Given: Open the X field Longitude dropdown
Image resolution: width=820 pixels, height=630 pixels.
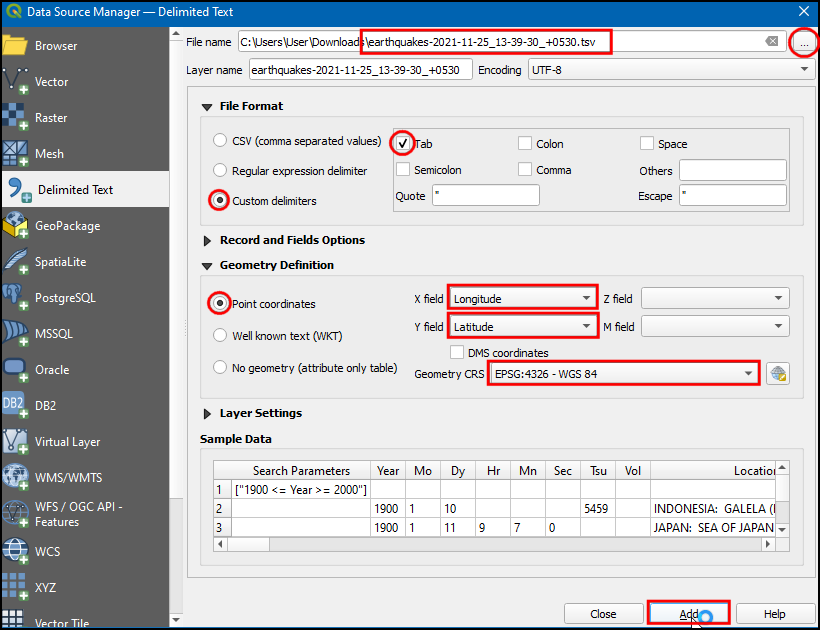Looking at the screenshot, I should coord(521,298).
